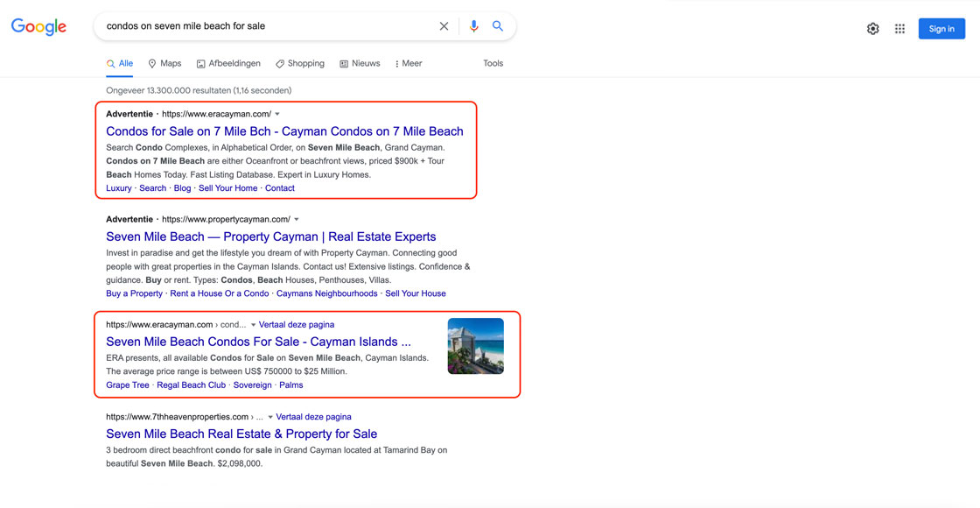Open the Blog sitelink

coord(183,188)
